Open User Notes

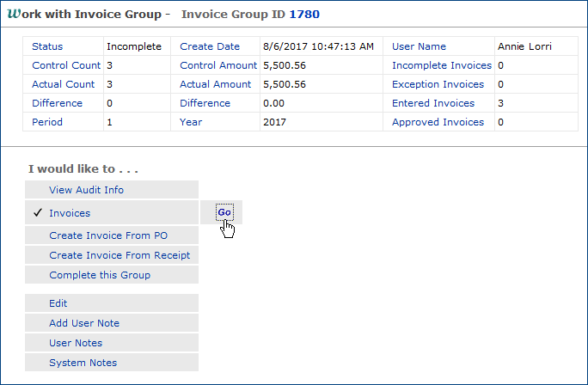click(76, 343)
